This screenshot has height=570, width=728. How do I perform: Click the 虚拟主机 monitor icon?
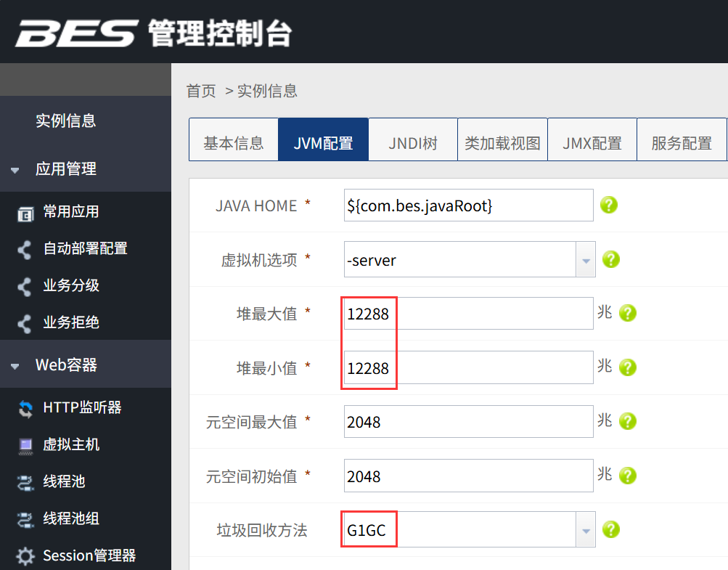tap(25, 446)
